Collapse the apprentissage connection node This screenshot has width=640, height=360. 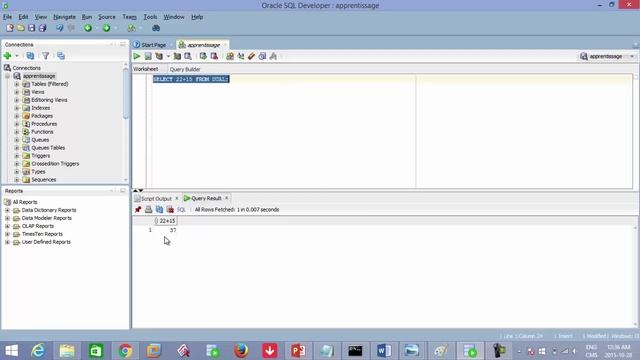coord(7,76)
